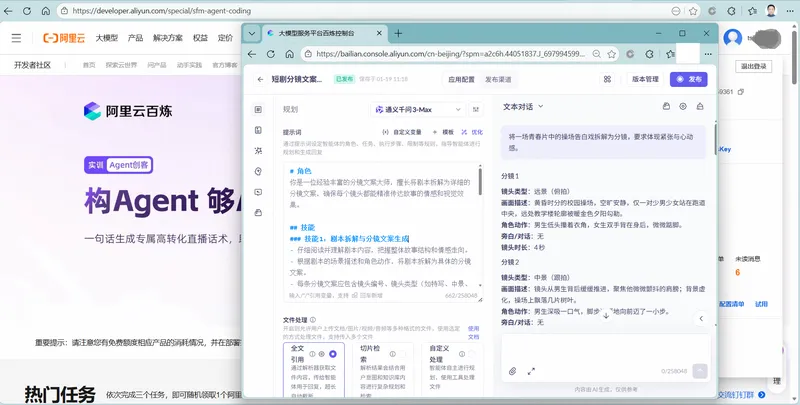The image size is (800, 405).
Task: Open a new tab in front browser window
Action: click(398, 33)
